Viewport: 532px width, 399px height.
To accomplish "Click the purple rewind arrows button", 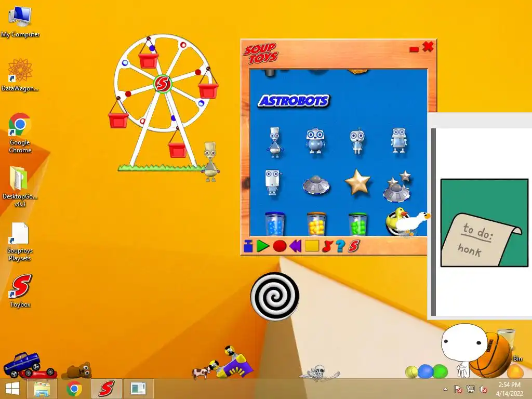I will tap(296, 246).
